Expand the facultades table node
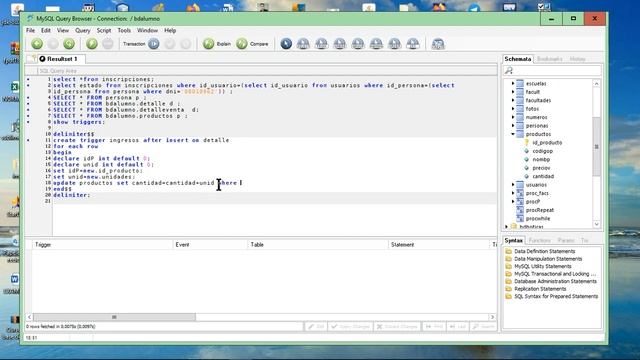 coord(513,100)
